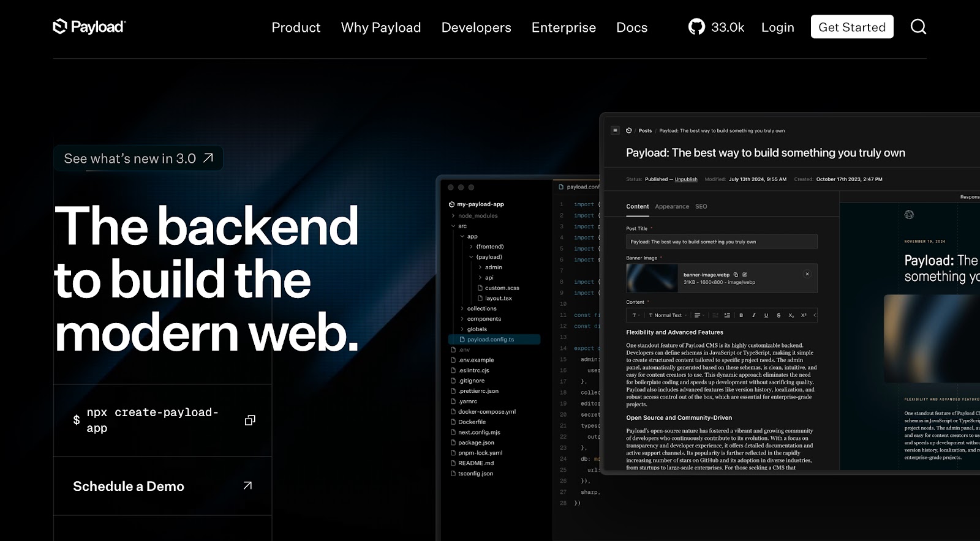The width and height of the screenshot is (980, 541).
Task: Expand the components folder
Action: (x=462, y=319)
